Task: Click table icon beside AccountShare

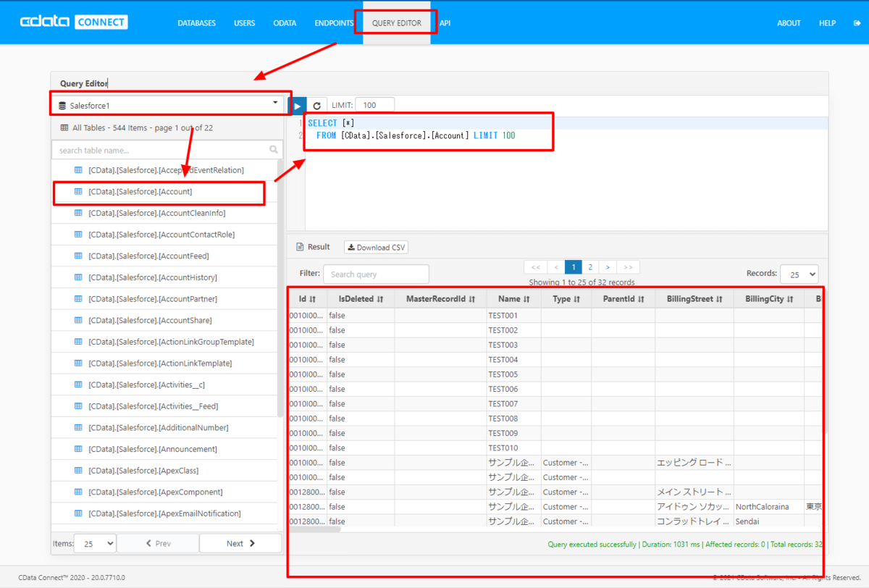Action: [79, 320]
